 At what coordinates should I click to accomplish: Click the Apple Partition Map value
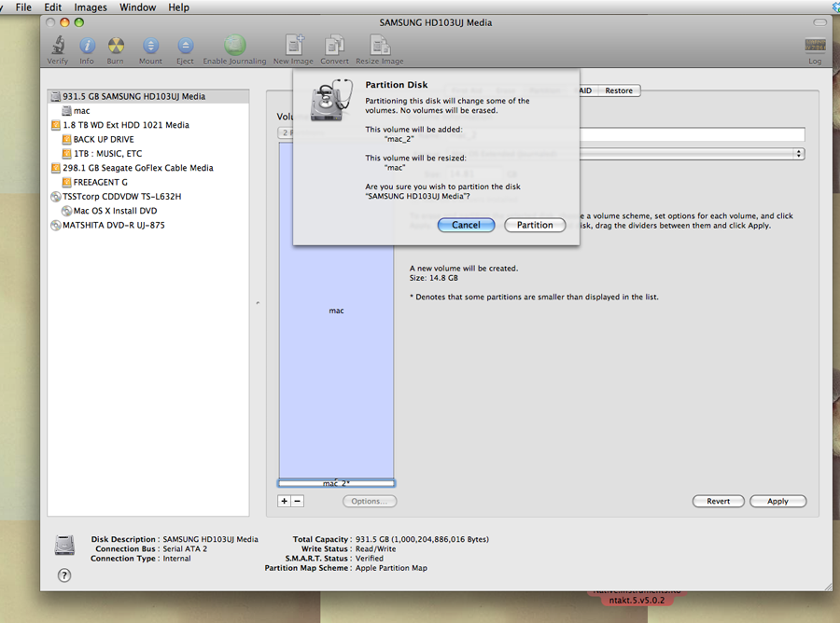pos(392,568)
